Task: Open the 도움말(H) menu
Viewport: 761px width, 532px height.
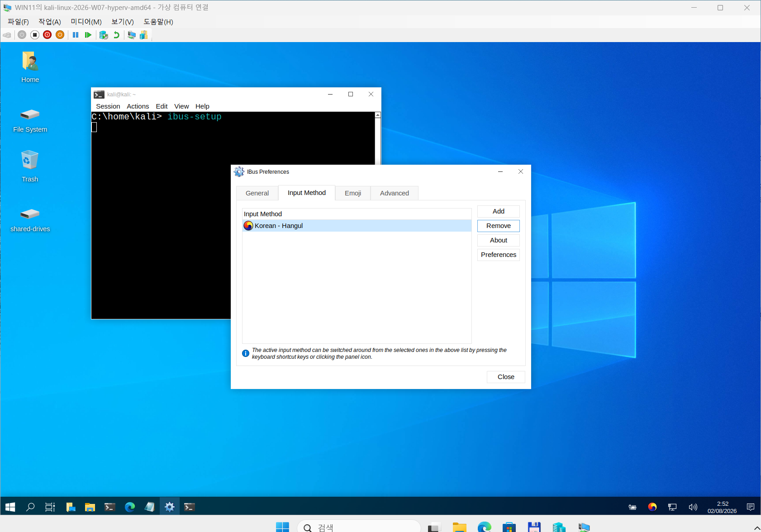Action: point(158,22)
